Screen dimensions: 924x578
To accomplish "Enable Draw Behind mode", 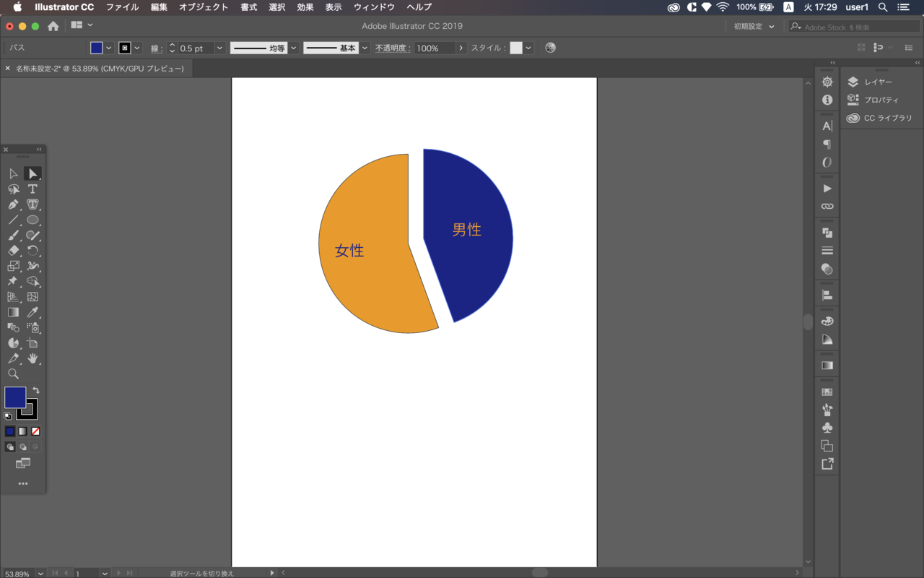I will pos(22,447).
